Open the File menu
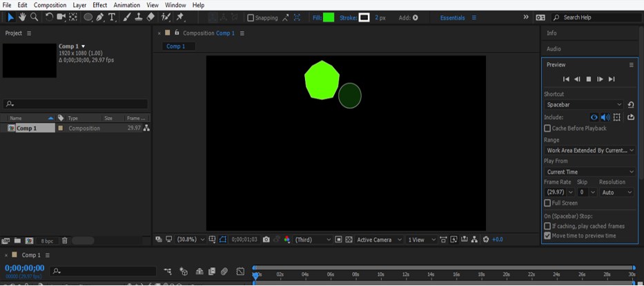Viewport: 644px width, 286px height. click(x=7, y=5)
